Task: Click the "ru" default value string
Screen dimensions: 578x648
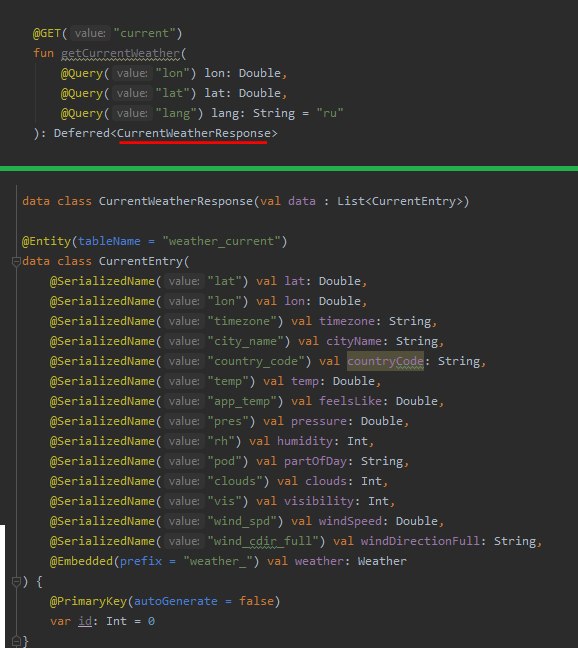Action: coord(330,113)
